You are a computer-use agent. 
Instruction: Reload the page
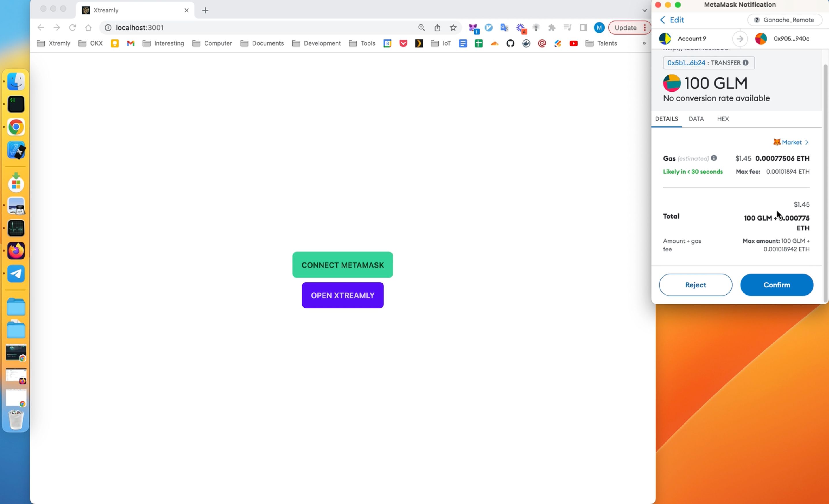(x=72, y=28)
